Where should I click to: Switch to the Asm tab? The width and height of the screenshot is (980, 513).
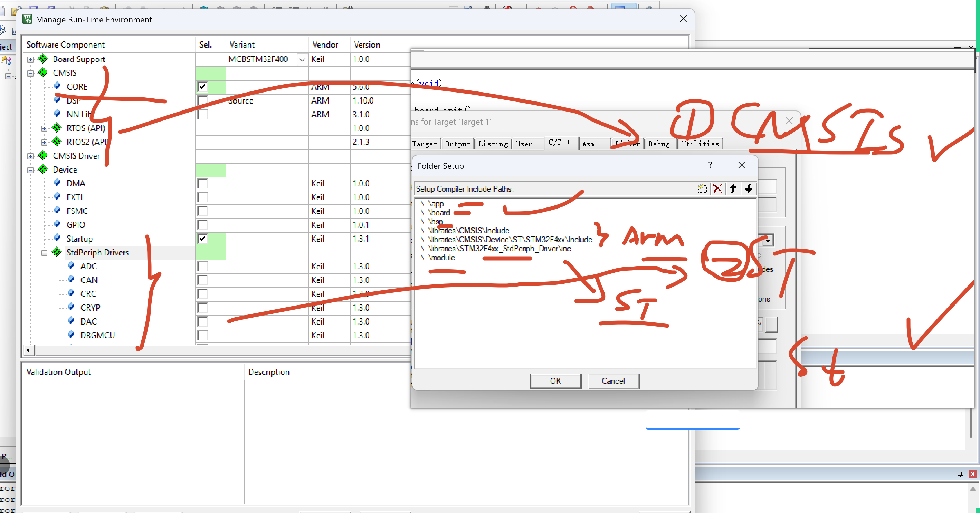point(588,144)
